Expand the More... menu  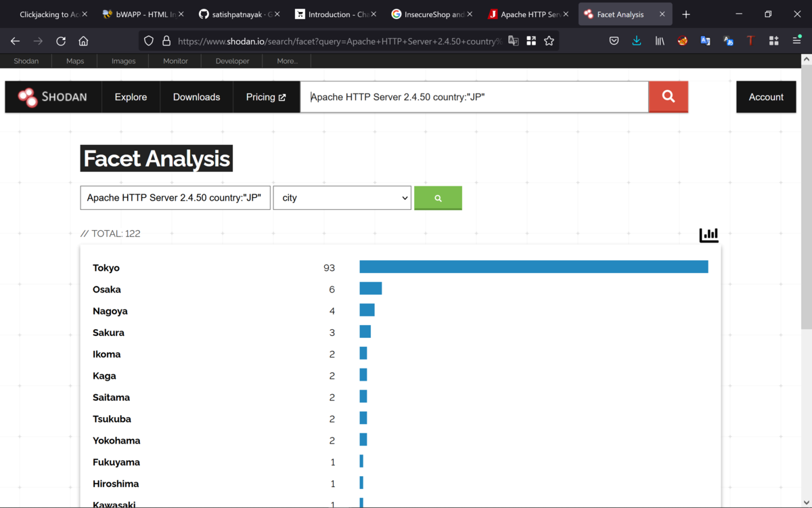[x=287, y=61]
